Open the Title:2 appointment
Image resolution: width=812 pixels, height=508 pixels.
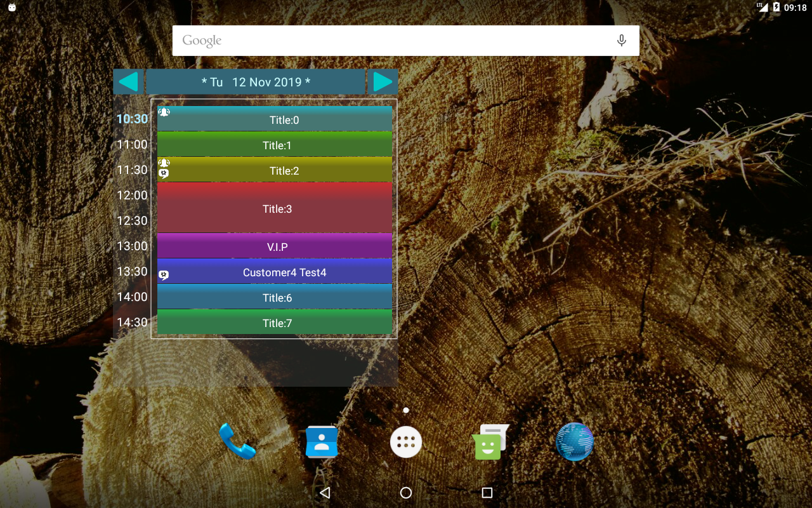[275, 170]
